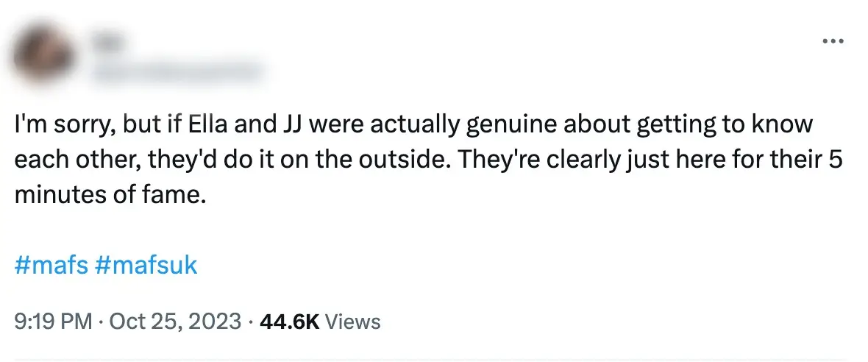This screenshot has height=362, width=868.
Task: Click the "Views" label
Action: (352, 322)
